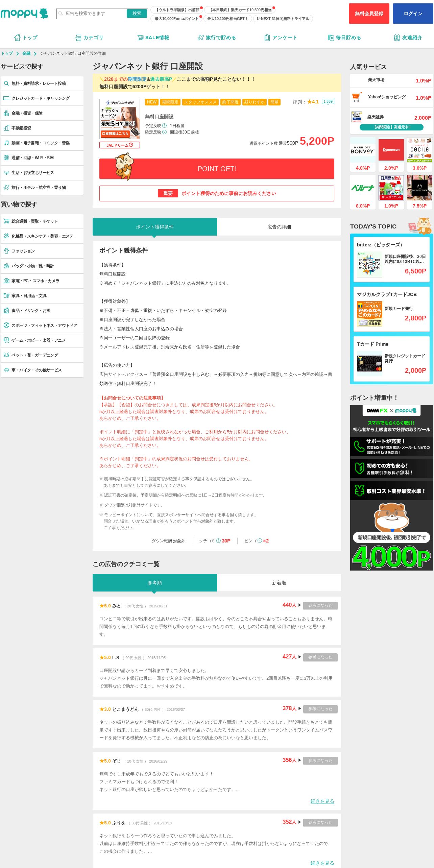This screenshot has height=868, width=434.
Task: Open 友達紹介 navigation item
Action: coord(408,38)
